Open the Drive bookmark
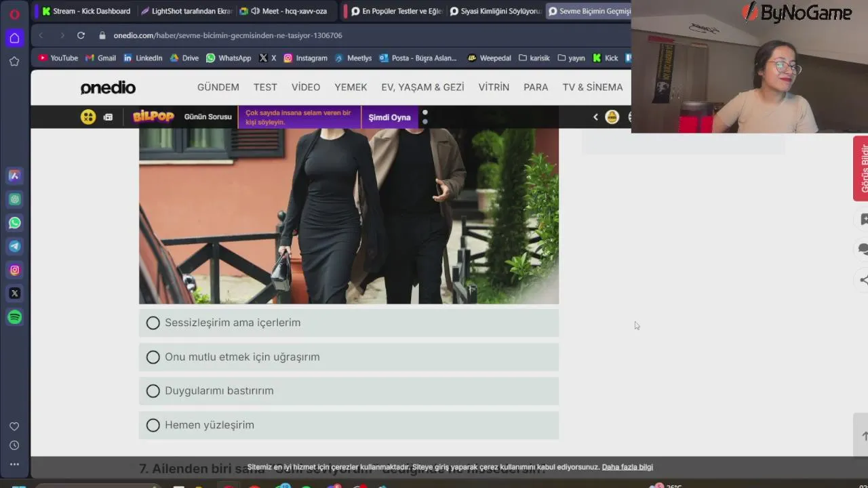 tap(184, 58)
